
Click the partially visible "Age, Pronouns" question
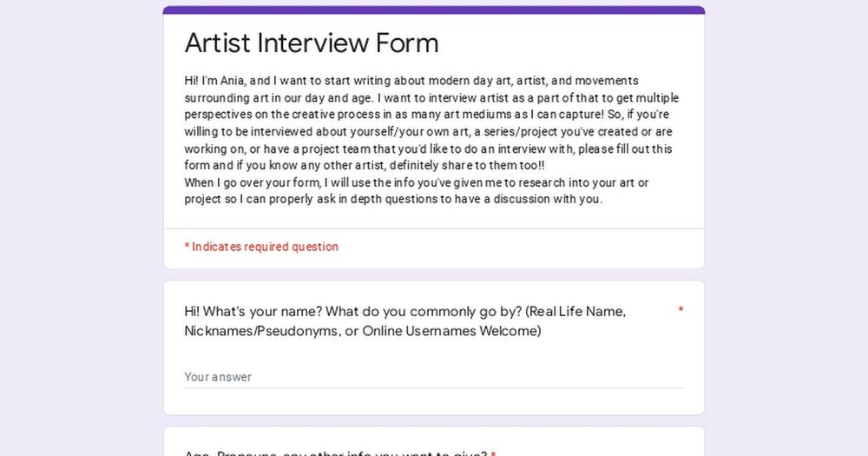[x=335, y=453]
